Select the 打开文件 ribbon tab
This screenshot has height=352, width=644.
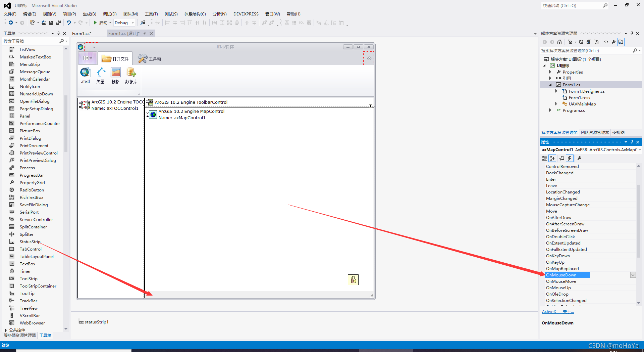tap(115, 58)
